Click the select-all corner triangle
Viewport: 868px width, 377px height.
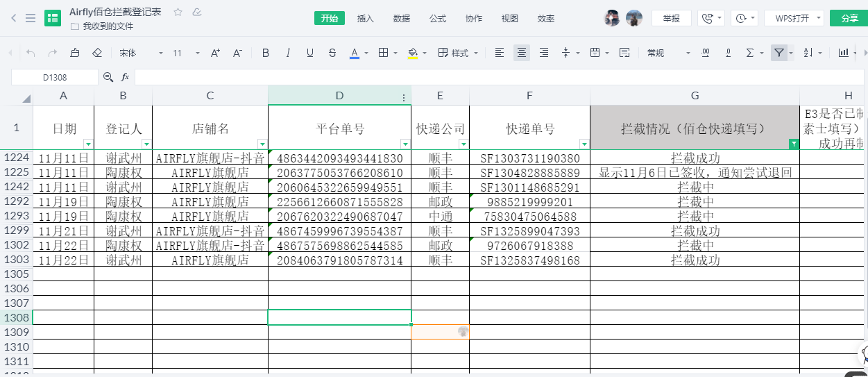26,98
